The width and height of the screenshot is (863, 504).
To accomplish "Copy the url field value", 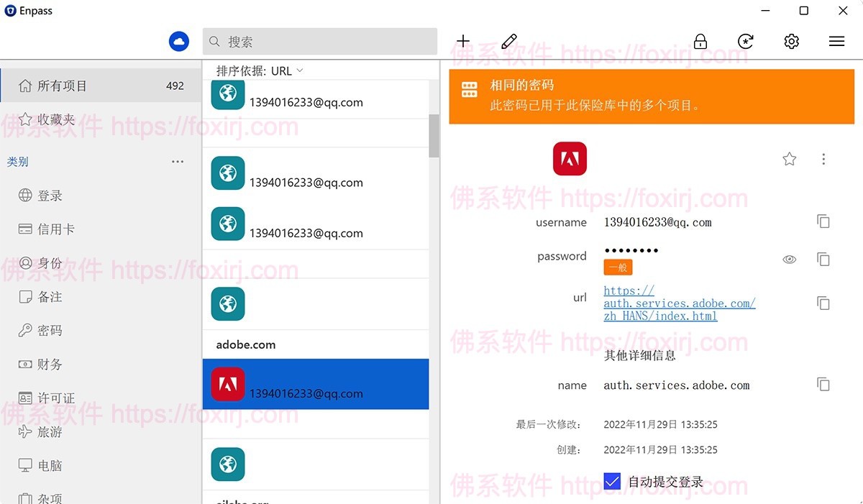I will 823,303.
